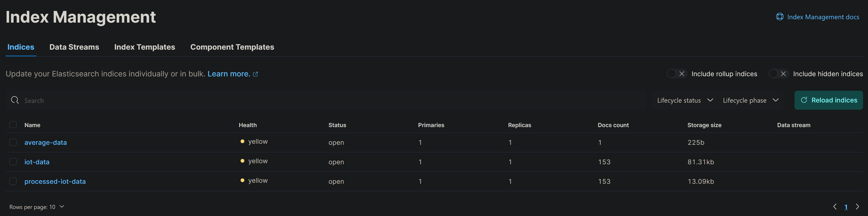Click the yellow health dot for average-data

click(x=242, y=141)
